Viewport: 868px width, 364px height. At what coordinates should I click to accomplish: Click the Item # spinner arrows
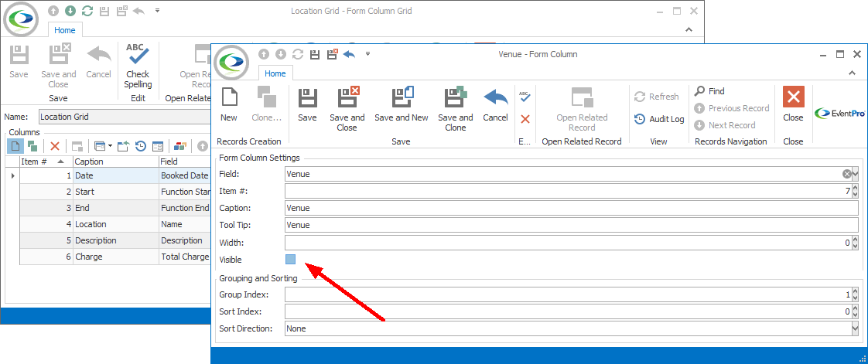click(x=856, y=192)
